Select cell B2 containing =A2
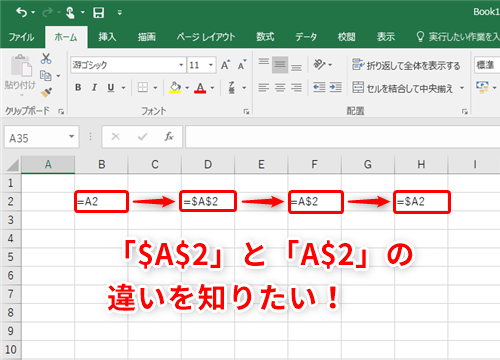 [x=101, y=201]
